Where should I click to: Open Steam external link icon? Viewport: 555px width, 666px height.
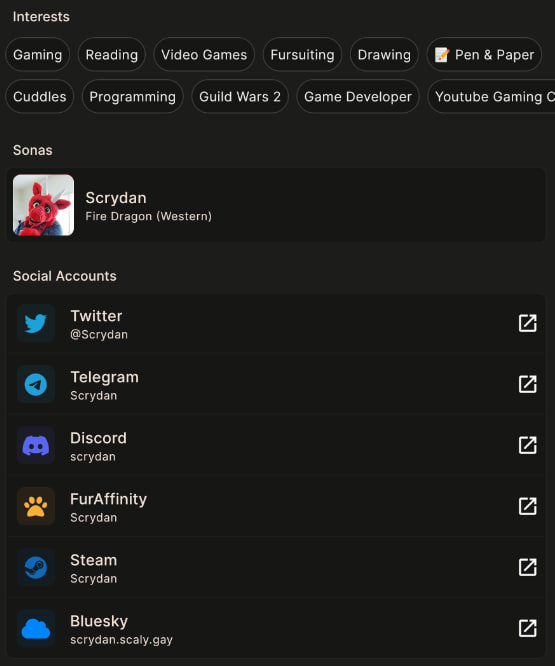(527, 567)
